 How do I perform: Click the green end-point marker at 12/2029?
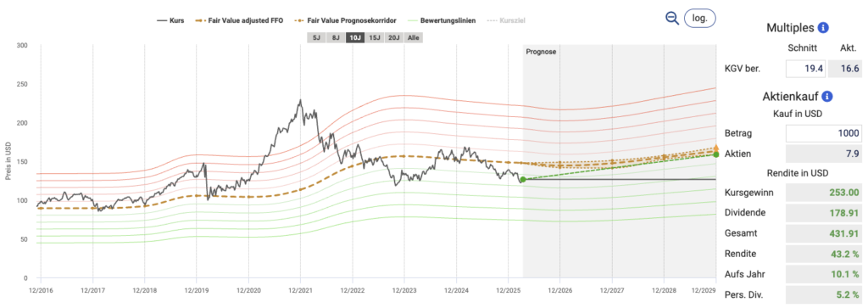tap(715, 154)
